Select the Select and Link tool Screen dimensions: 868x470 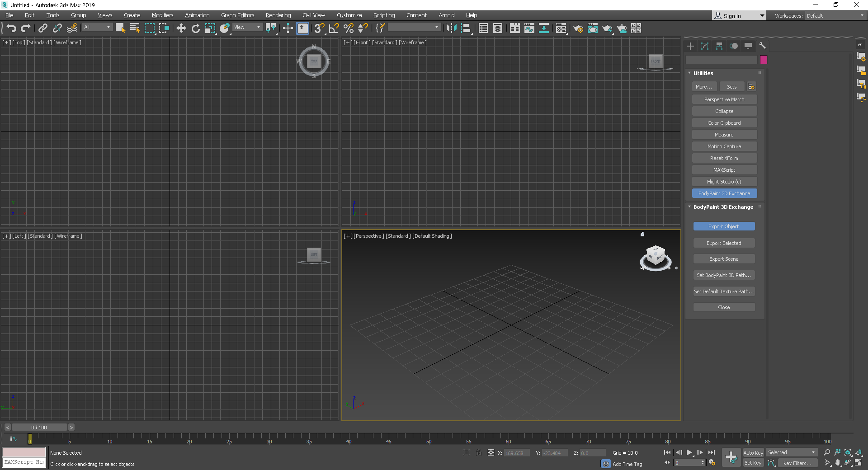pos(42,28)
